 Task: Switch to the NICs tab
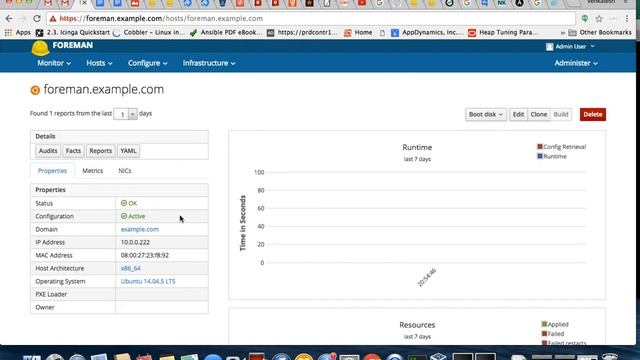point(124,171)
